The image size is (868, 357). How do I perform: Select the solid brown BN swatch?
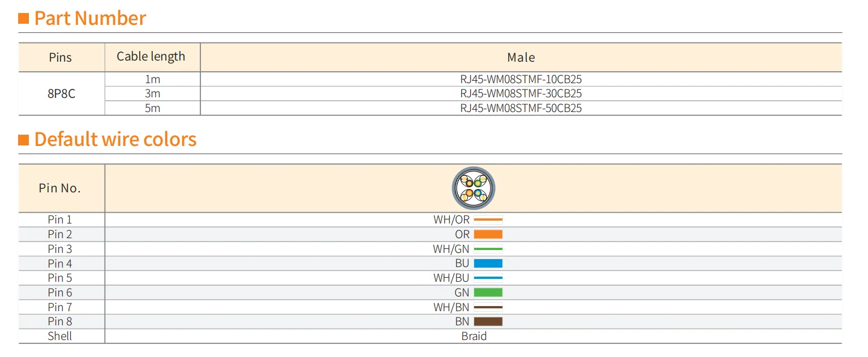[x=488, y=321]
